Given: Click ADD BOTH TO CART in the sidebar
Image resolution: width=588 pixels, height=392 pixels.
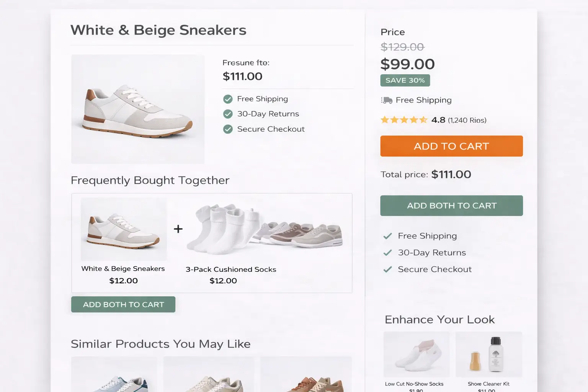Looking at the screenshot, I should pos(451,206).
